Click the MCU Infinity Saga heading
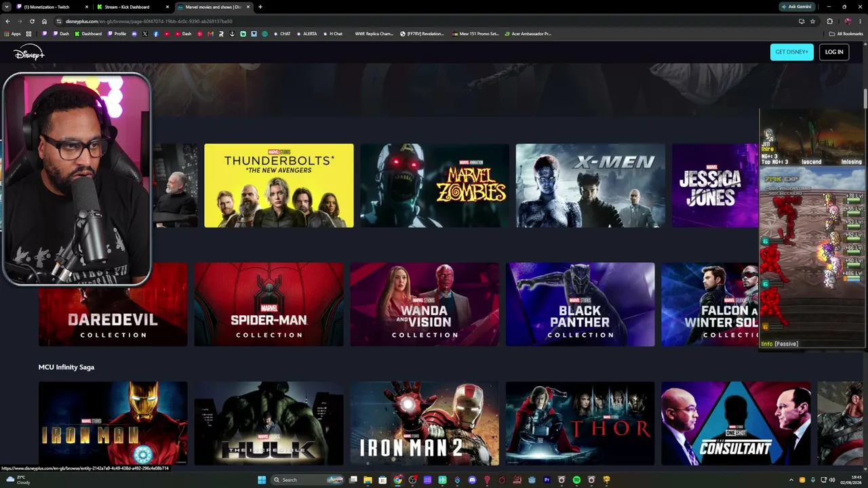The width and height of the screenshot is (868, 488). 66,367
